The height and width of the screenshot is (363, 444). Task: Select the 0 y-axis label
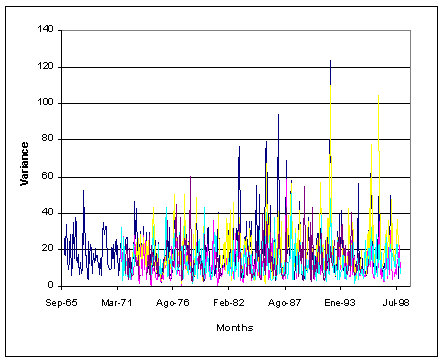(50, 285)
